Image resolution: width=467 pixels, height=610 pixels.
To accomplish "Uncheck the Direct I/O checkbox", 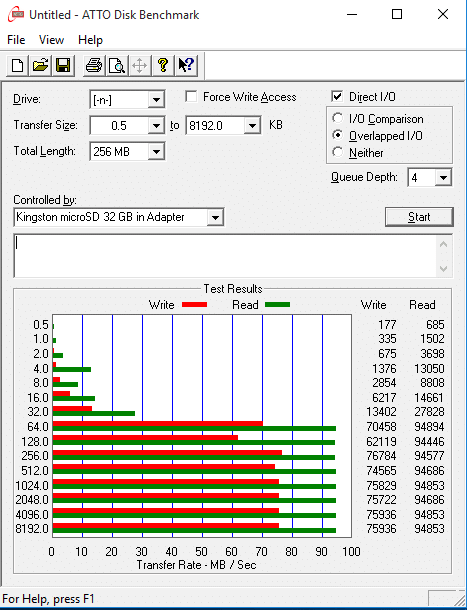I will (x=337, y=96).
